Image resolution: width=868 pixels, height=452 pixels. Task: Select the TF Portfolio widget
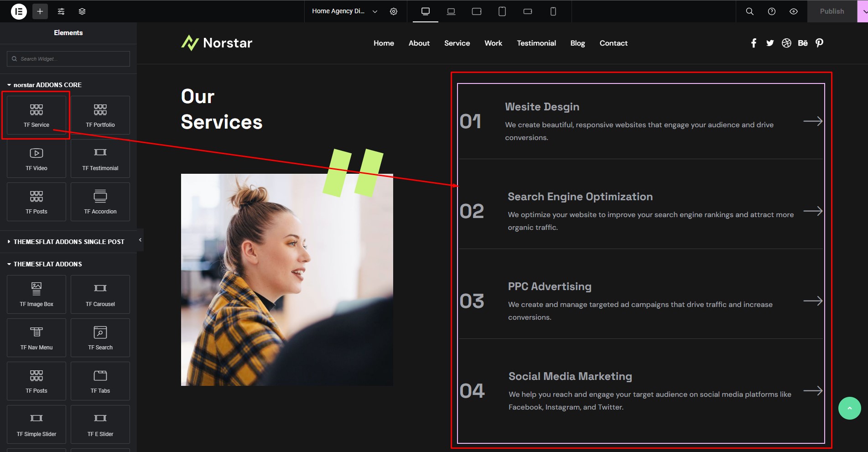(x=100, y=115)
